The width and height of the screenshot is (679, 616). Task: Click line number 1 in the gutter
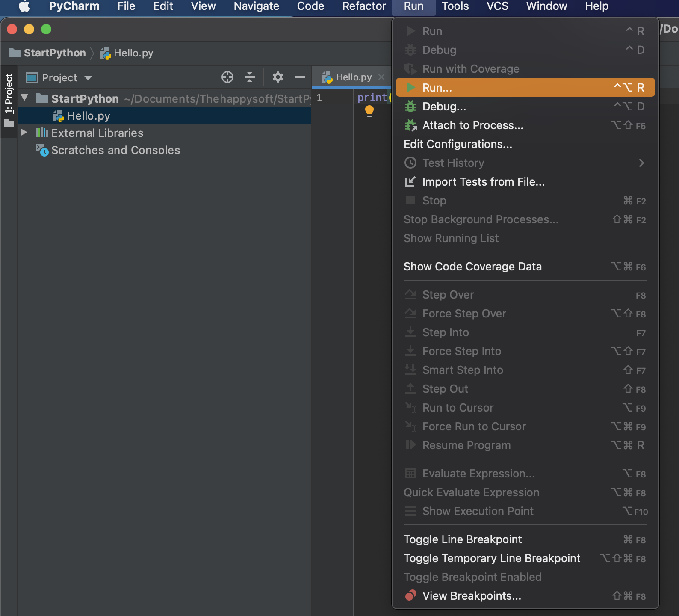click(x=319, y=98)
